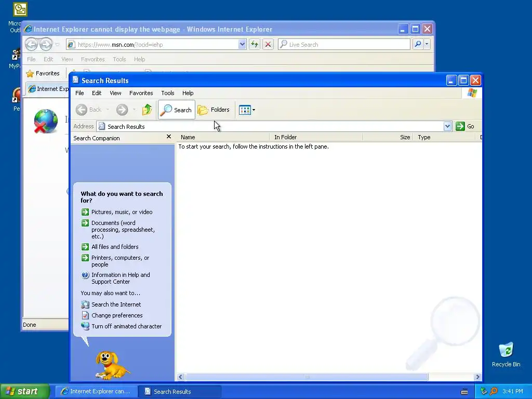The width and height of the screenshot is (532, 399).
Task: Open the Views icon menu
Action: pyautogui.click(x=247, y=110)
